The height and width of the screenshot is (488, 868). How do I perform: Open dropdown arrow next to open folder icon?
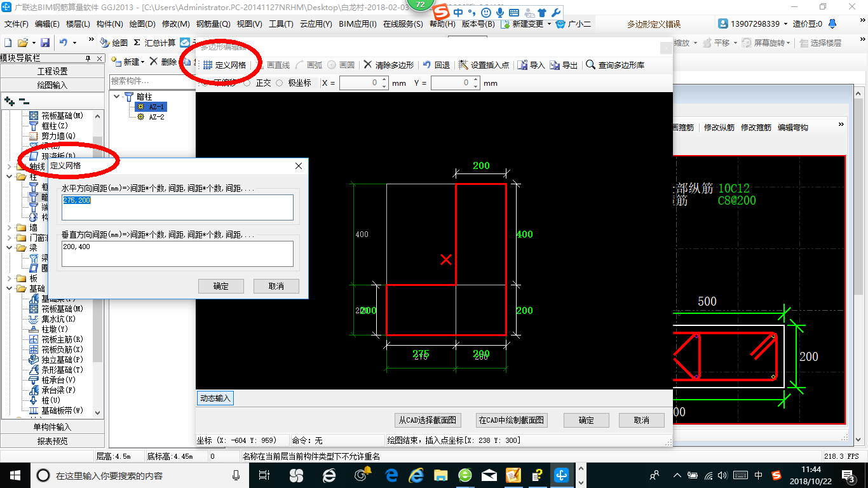pos(34,43)
